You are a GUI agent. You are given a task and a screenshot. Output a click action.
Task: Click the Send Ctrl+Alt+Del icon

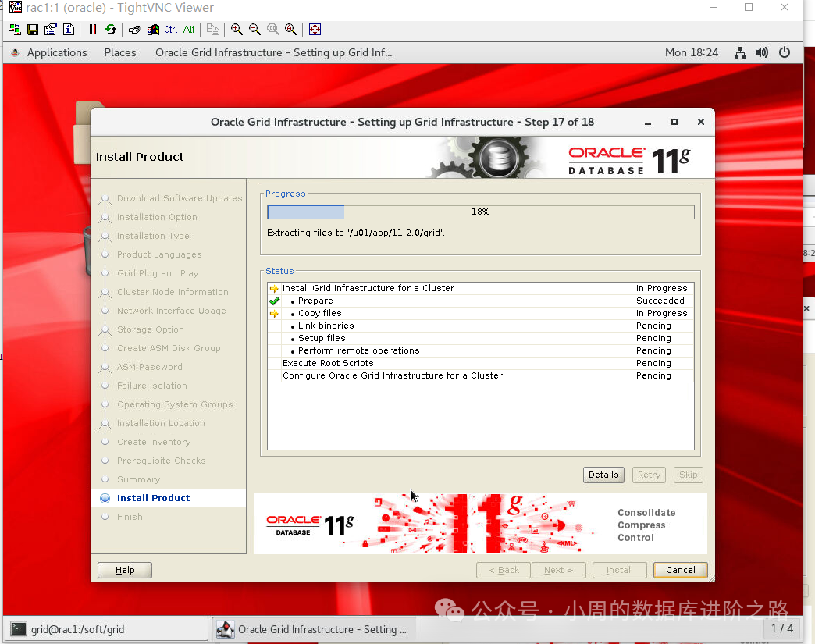pyautogui.click(x=134, y=30)
